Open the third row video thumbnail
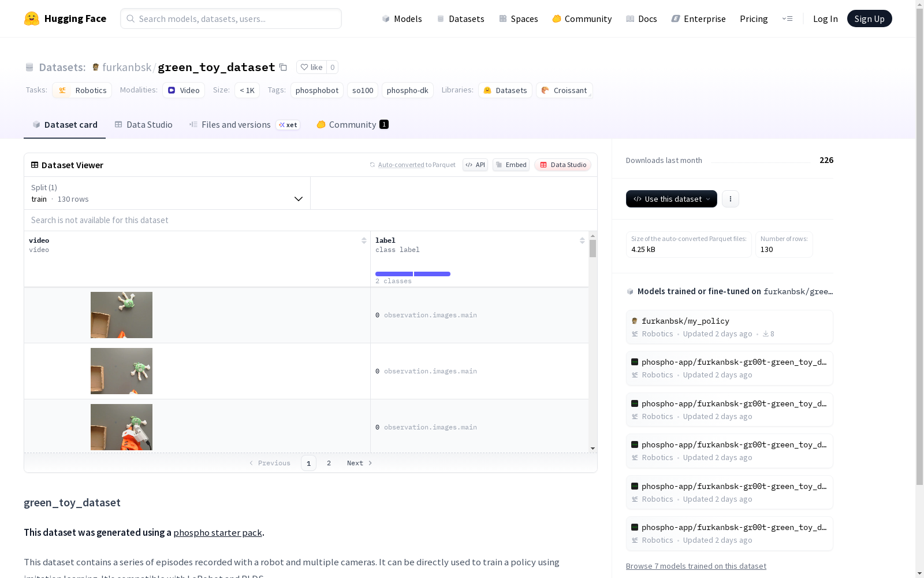Screen dimensions: 924x578 click(x=121, y=427)
